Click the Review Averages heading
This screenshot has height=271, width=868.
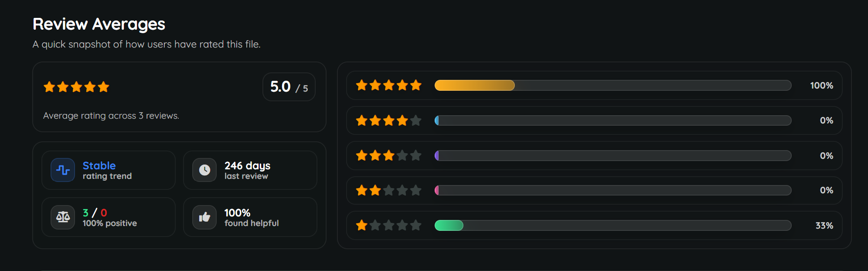pyautogui.click(x=99, y=24)
